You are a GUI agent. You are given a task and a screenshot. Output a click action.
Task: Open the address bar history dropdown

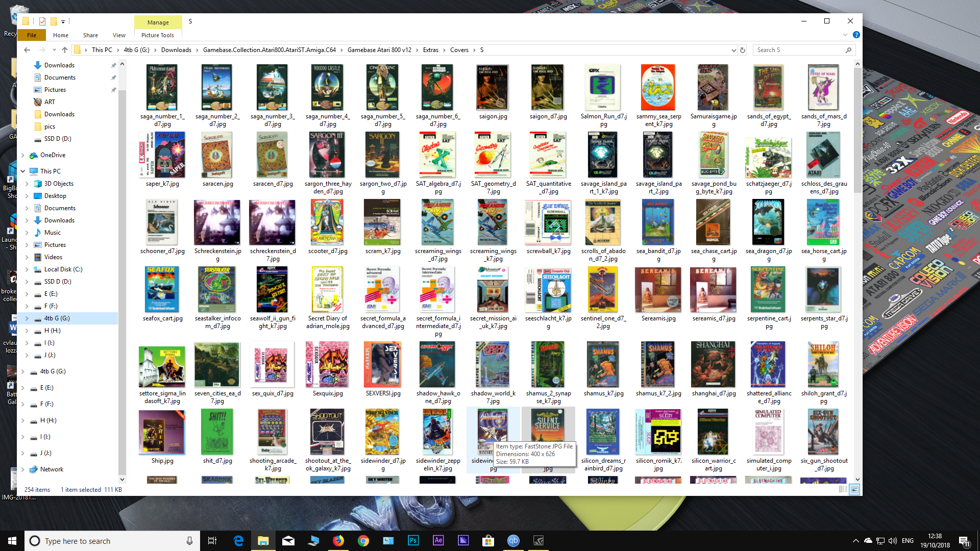coord(733,50)
